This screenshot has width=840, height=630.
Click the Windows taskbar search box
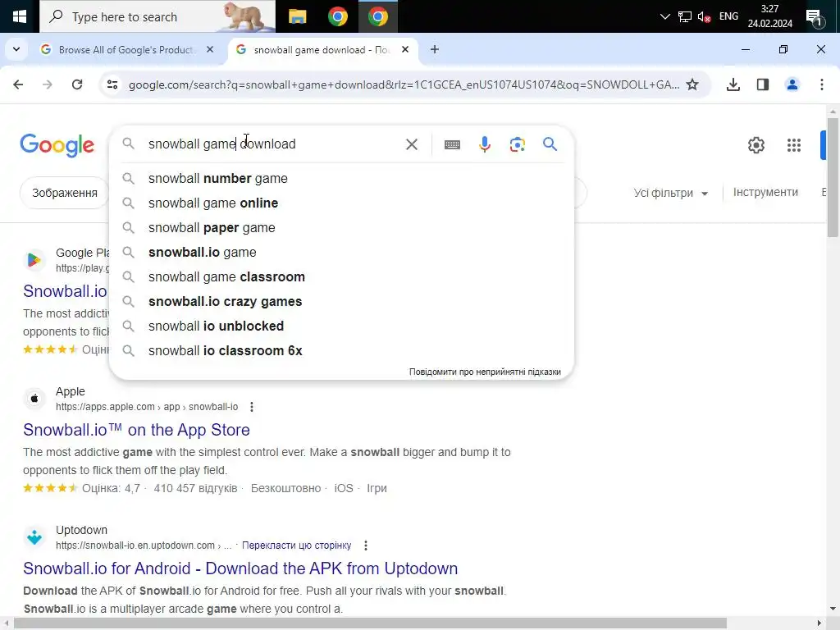click(157, 16)
